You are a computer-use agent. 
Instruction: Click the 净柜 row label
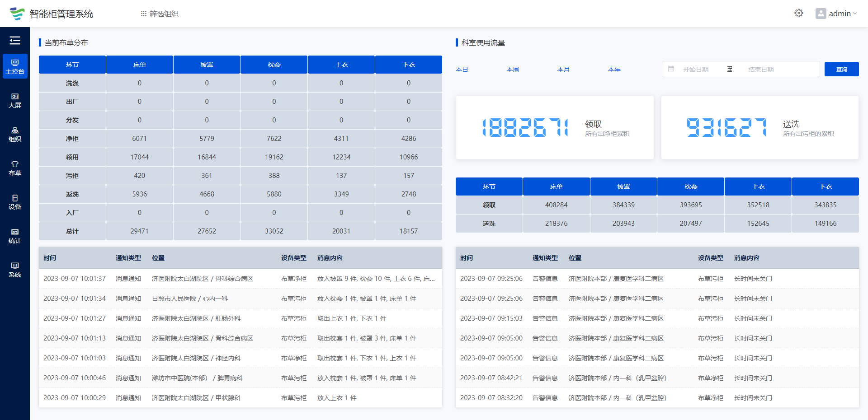pyautogui.click(x=72, y=139)
